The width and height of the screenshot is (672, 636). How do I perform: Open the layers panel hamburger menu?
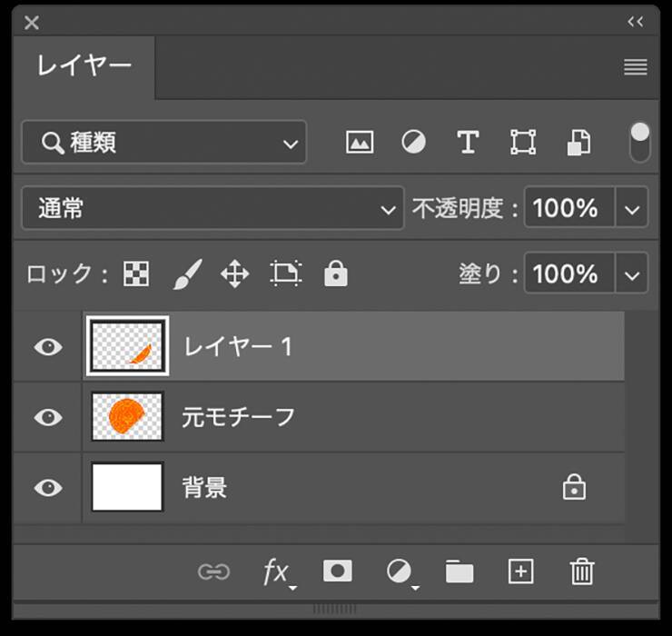click(636, 67)
